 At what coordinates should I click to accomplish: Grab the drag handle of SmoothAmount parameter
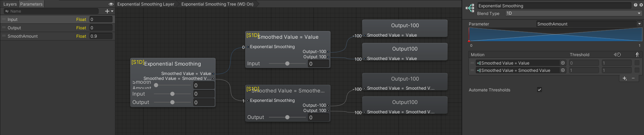tap(4, 36)
